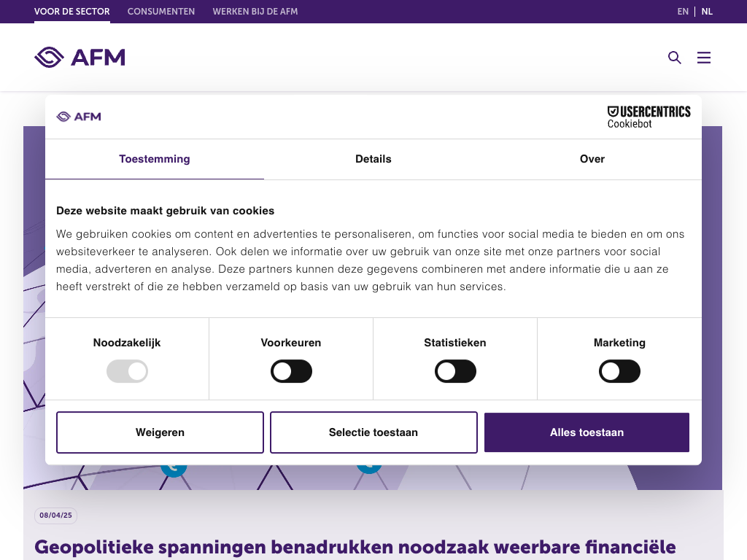
Task: Open the hamburger menu icon
Action: [x=703, y=58]
